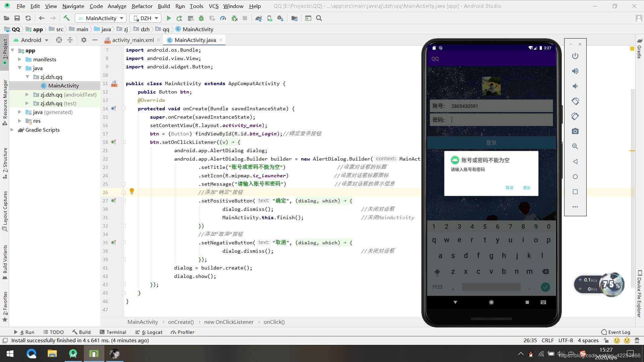Screen dimensions: 644x362
Task: Click the 确定 button in alert dialog
Action: coord(527,187)
